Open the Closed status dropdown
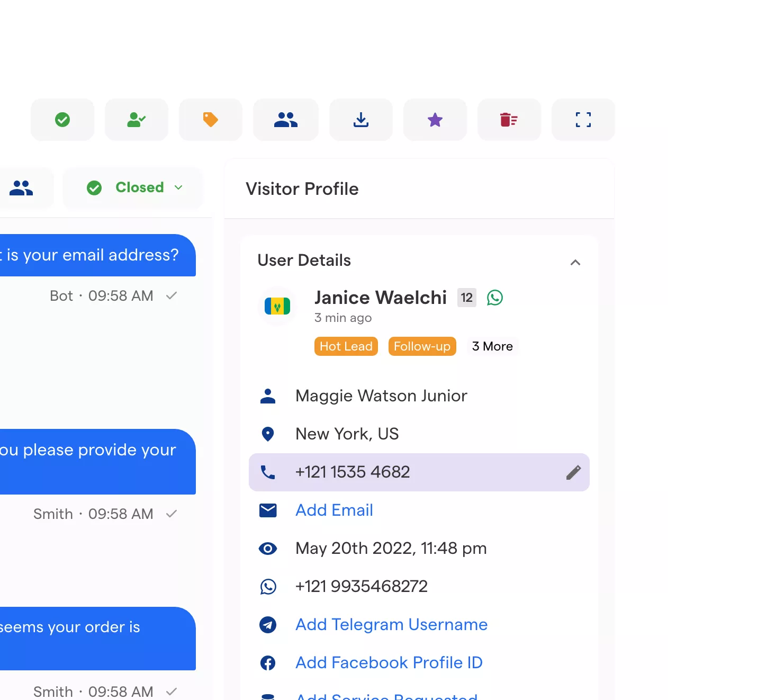The height and width of the screenshot is (700, 775). pyautogui.click(x=133, y=188)
